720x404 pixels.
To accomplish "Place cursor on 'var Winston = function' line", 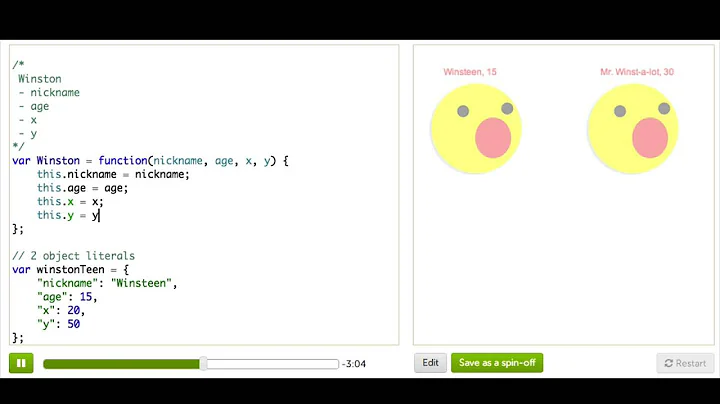I will (151, 161).
